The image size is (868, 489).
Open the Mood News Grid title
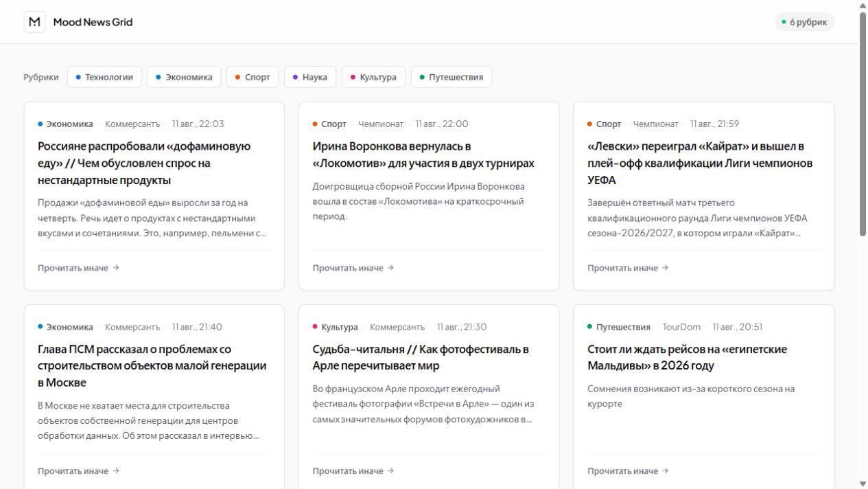[93, 22]
